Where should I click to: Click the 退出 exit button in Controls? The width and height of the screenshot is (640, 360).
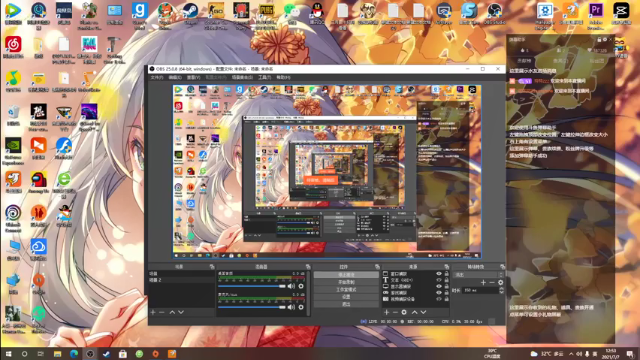point(346,304)
